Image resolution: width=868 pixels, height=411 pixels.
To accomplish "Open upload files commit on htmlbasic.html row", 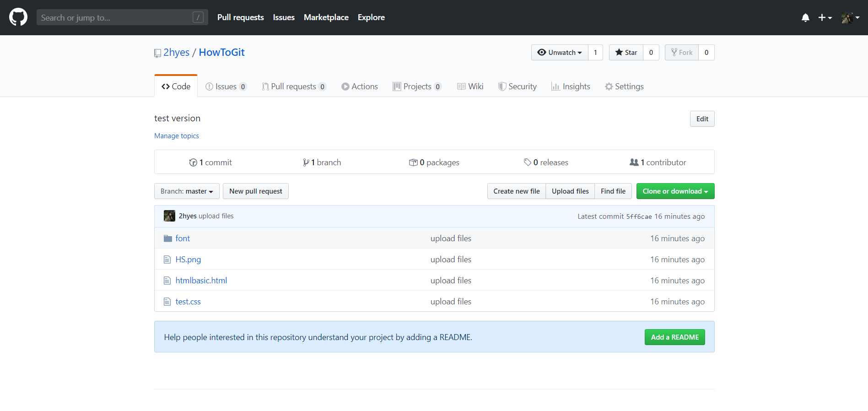I will (451, 281).
